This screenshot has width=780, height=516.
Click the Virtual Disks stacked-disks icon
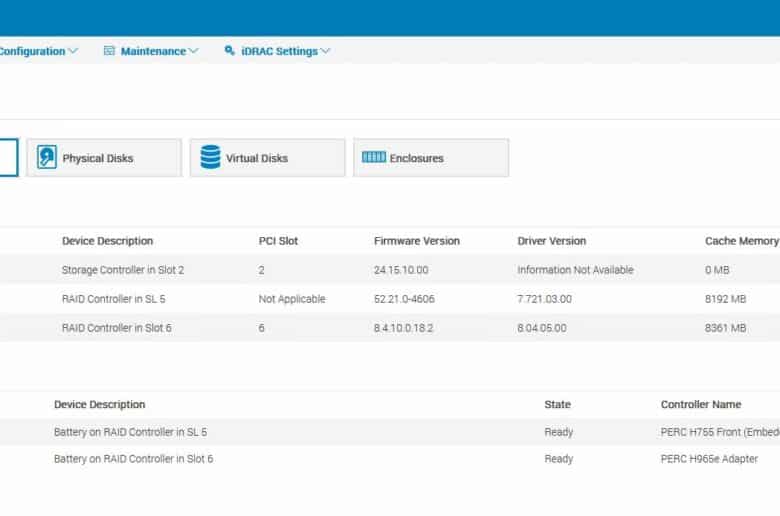tap(210, 157)
